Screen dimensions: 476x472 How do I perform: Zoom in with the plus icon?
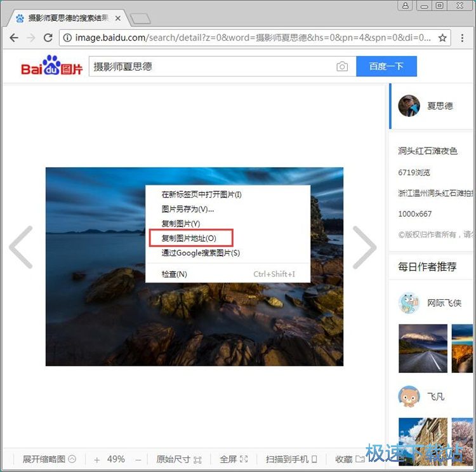point(97,460)
